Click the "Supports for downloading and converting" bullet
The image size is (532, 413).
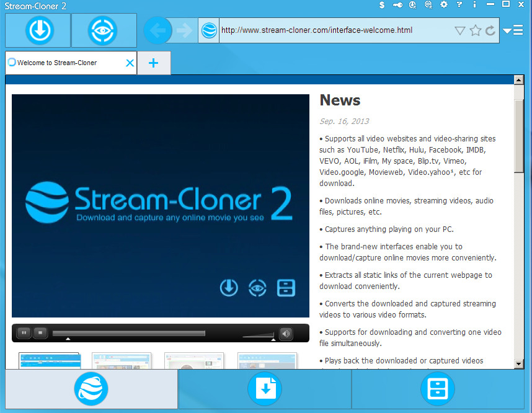click(410, 337)
